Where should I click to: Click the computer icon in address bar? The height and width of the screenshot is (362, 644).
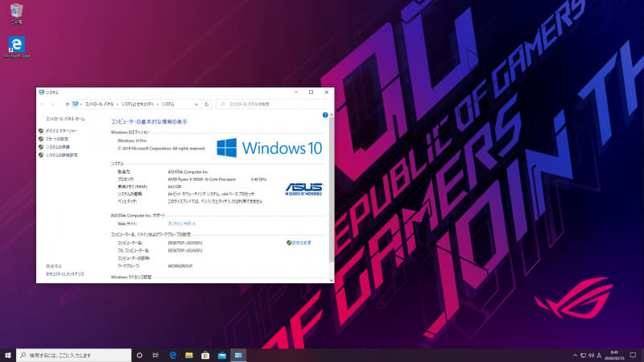(x=75, y=105)
